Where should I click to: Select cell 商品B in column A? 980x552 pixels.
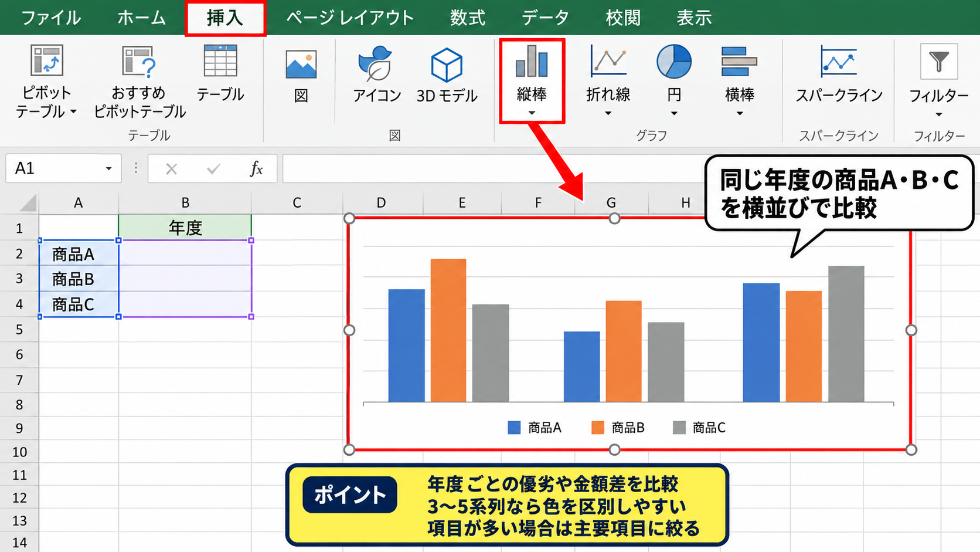coord(79,279)
